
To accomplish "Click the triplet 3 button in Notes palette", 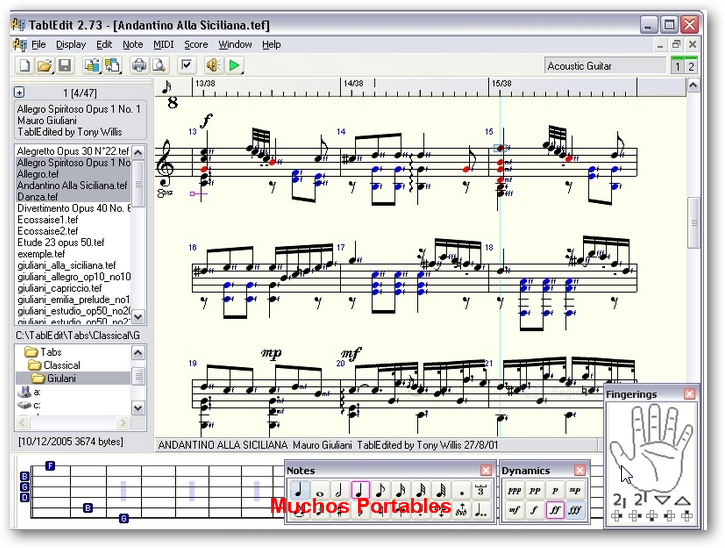I will [x=481, y=490].
